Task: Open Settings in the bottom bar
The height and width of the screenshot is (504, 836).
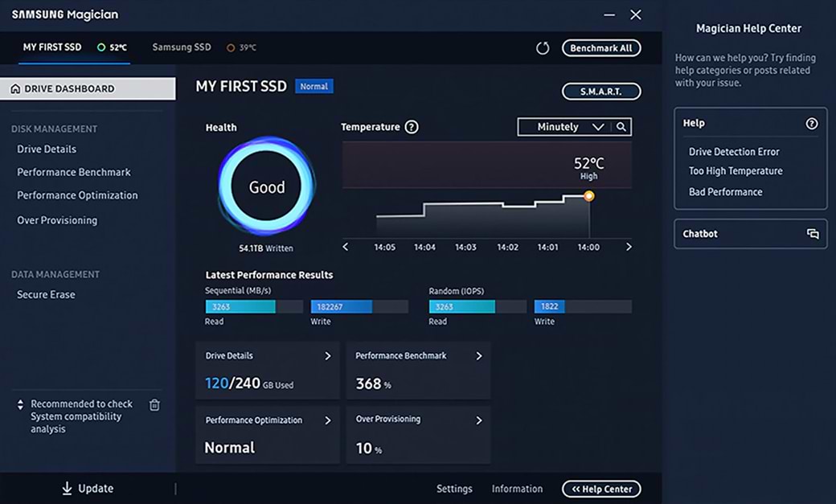Action: [x=454, y=489]
